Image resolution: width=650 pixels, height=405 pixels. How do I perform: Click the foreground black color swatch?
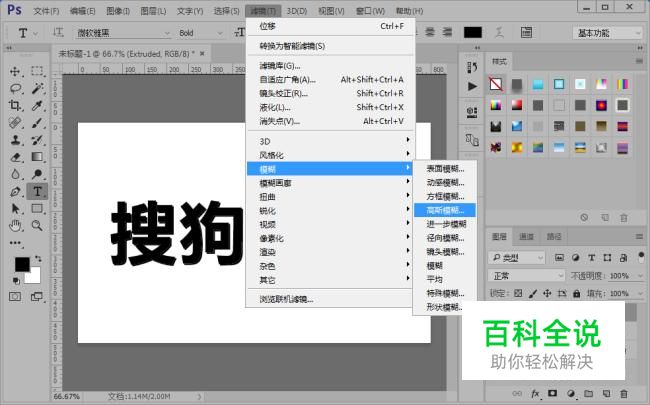coord(22,264)
